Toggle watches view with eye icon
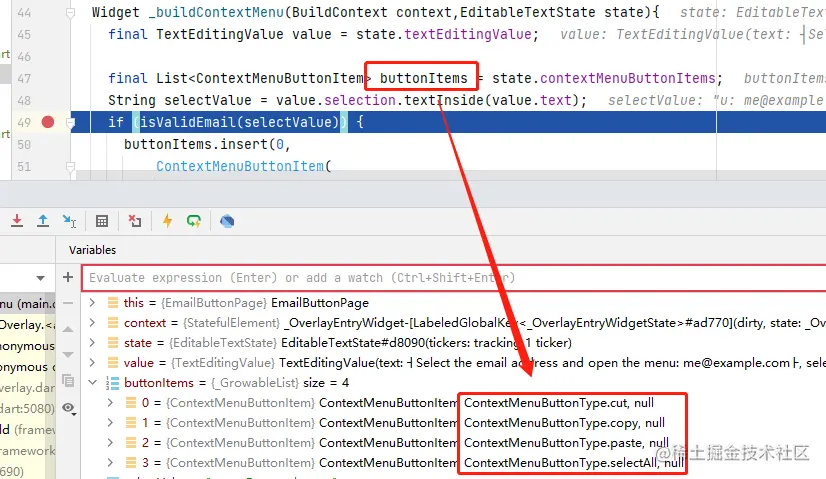 (x=69, y=408)
